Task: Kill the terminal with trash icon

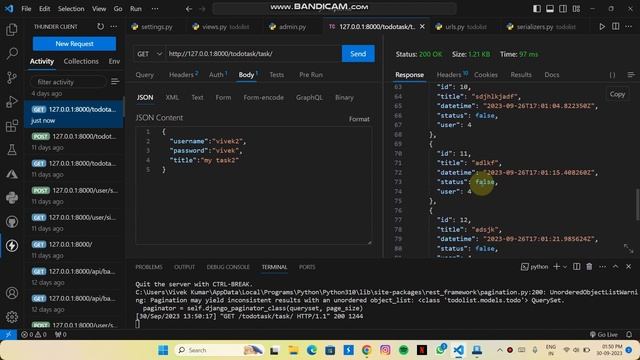Action: [589, 267]
